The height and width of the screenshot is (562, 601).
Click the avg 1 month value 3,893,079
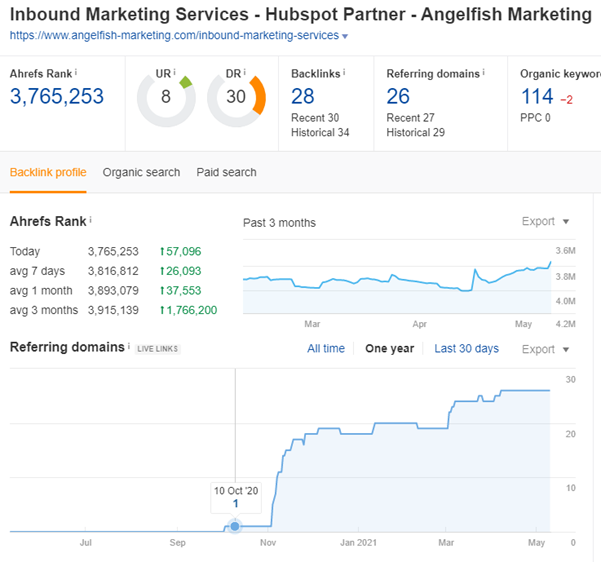(113, 291)
